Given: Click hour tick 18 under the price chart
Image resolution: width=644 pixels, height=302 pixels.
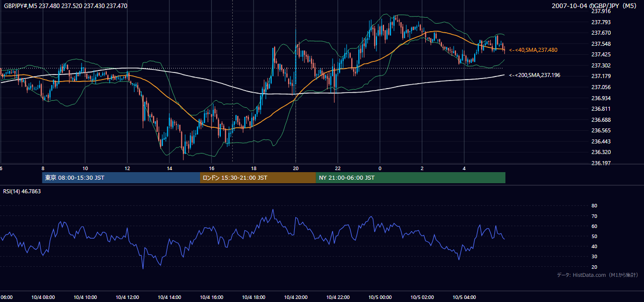Looking at the screenshot, I should tap(253, 169).
